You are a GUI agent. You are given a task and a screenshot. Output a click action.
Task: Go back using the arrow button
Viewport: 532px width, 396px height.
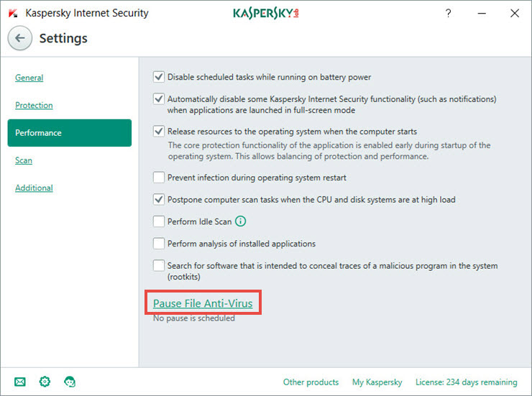(20, 38)
